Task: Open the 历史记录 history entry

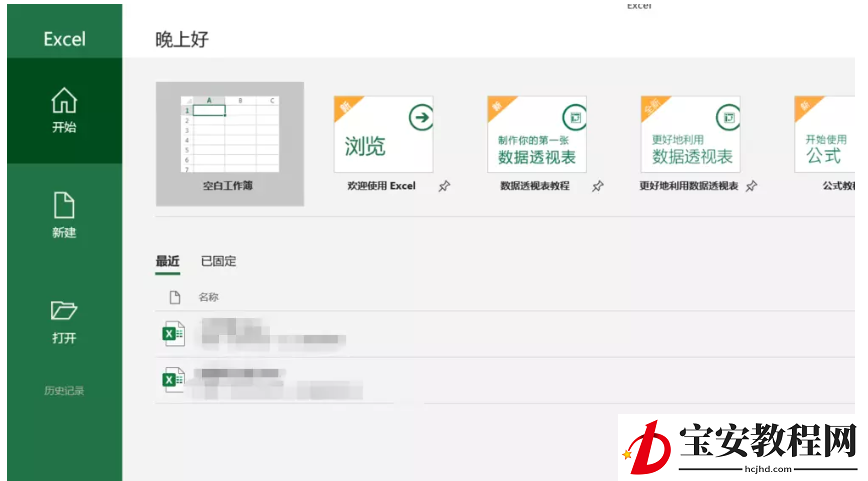Action: click(64, 391)
